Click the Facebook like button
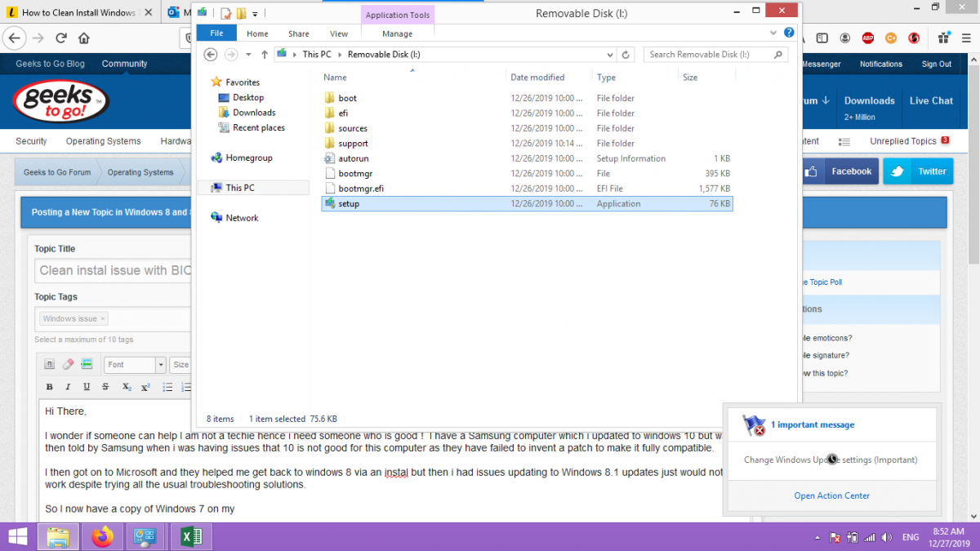 click(x=840, y=171)
